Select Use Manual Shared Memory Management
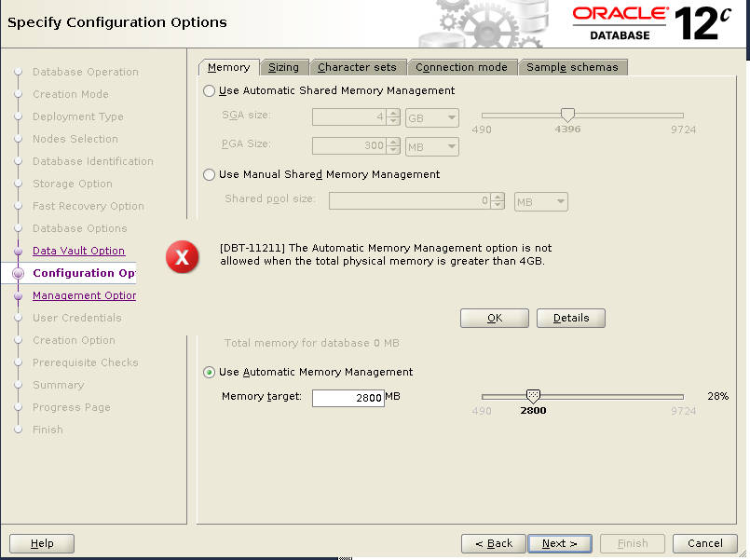750x560 pixels. (209, 175)
